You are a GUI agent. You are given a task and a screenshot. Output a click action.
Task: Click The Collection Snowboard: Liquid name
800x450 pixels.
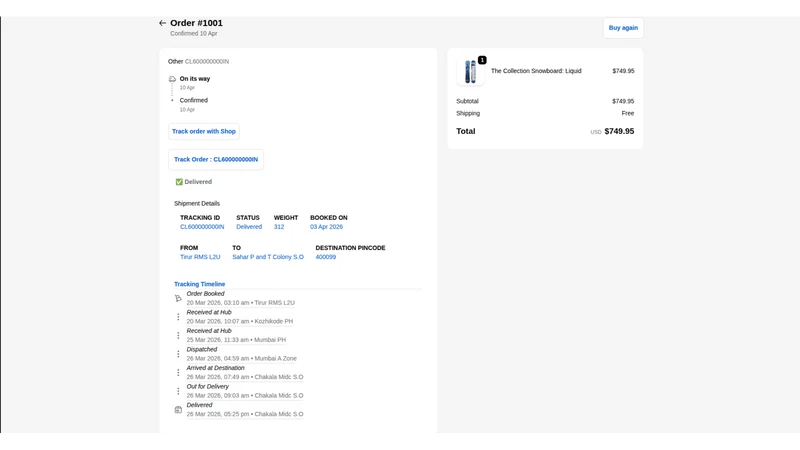tap(536, 71)
